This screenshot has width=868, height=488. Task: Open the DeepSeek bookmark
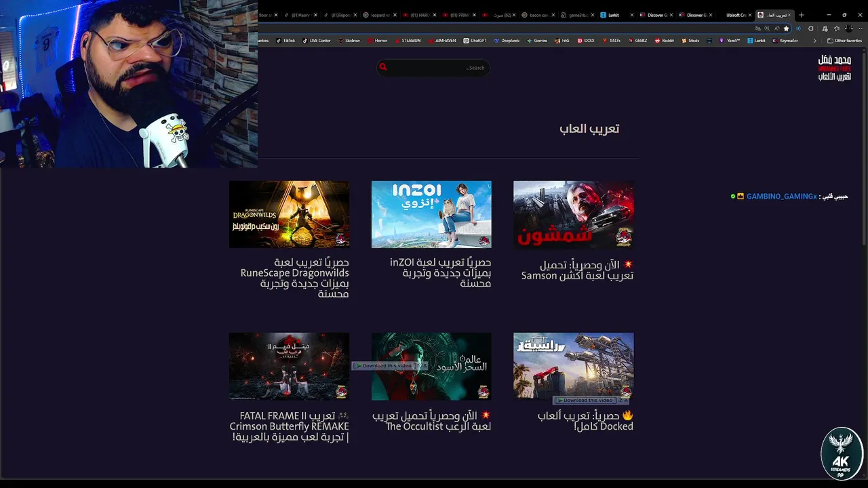point(507,41)
